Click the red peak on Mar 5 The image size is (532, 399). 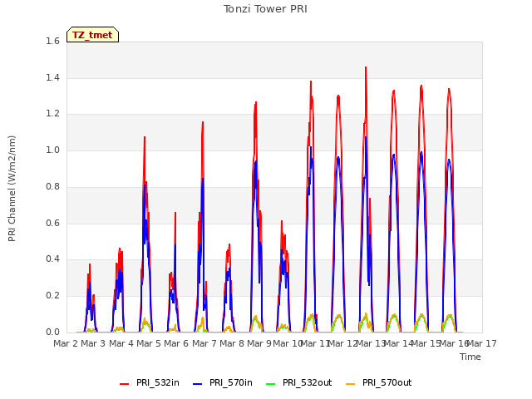click(145, 137)
